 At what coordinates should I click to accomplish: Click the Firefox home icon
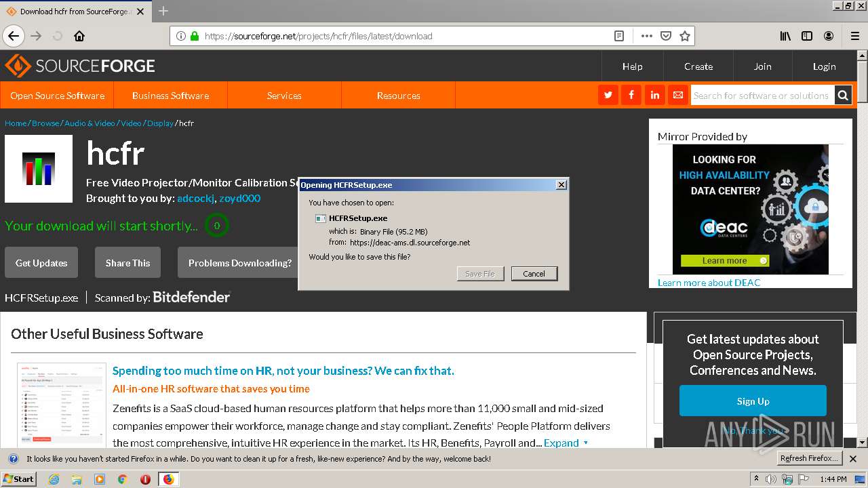tap(79, 36)
